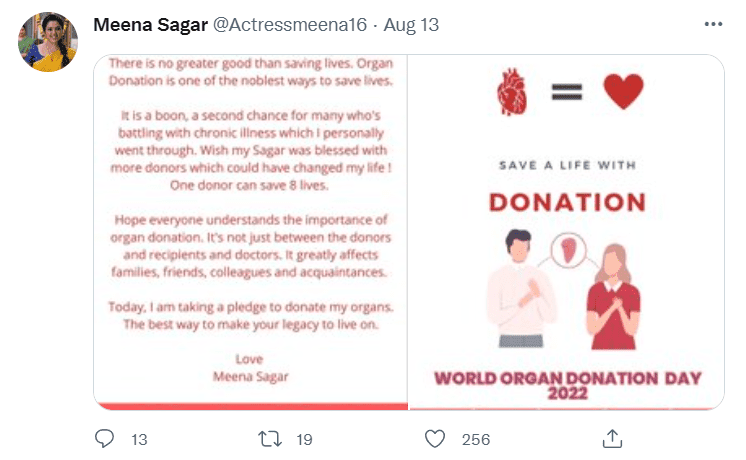The image size is (746, 460).
Task: Click the Meena Sagar display name
Action: coord(150,25)
